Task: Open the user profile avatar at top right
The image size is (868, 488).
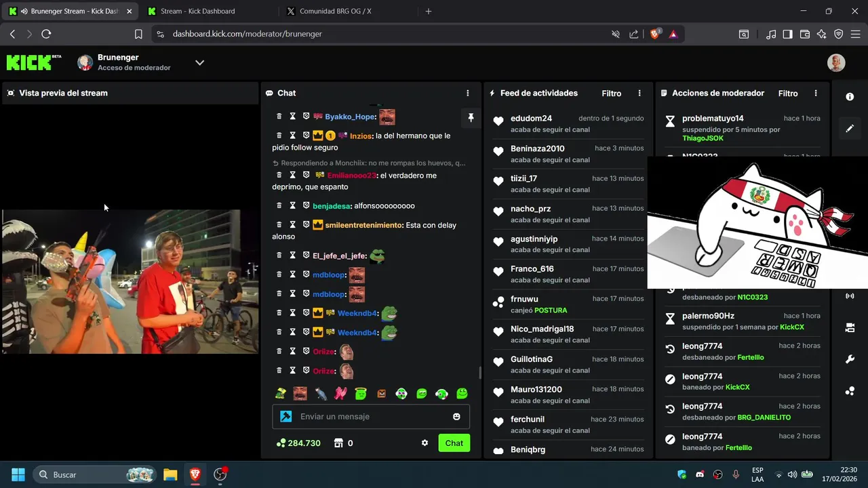Action: click(836, 62)
